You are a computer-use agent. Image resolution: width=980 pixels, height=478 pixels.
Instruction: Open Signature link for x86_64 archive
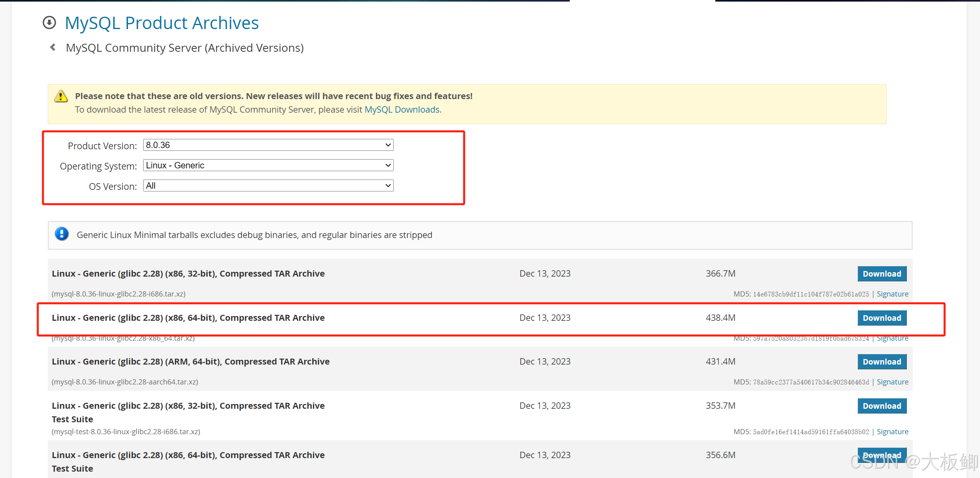click(892, 339)
